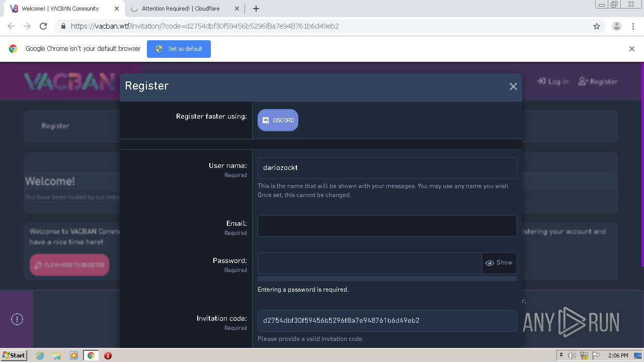The width and height of the screenshot is (644, 362).
Task: Click the system clock 2:06 PM
Action: 618,355
